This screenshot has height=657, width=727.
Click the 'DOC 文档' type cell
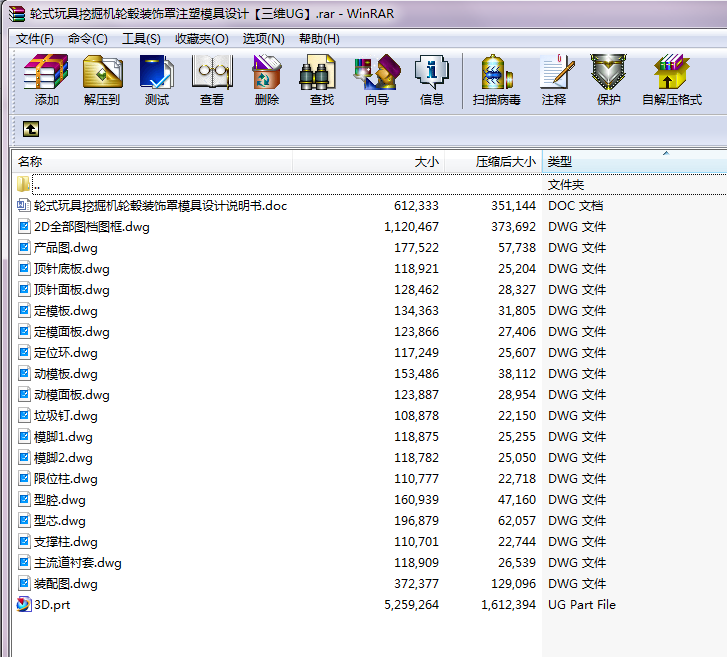pyautogui.click(x=575, y=205)
